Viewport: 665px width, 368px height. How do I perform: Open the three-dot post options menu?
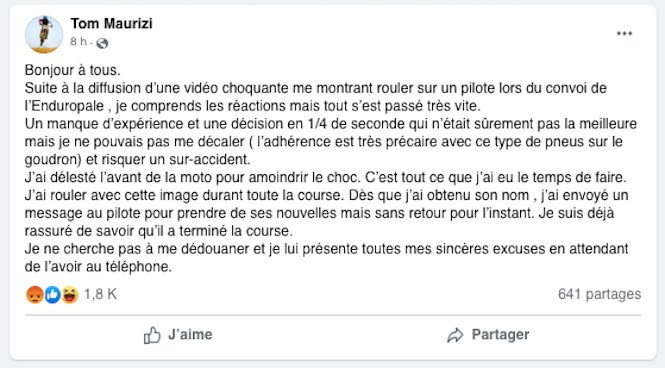tap(624, 33)
